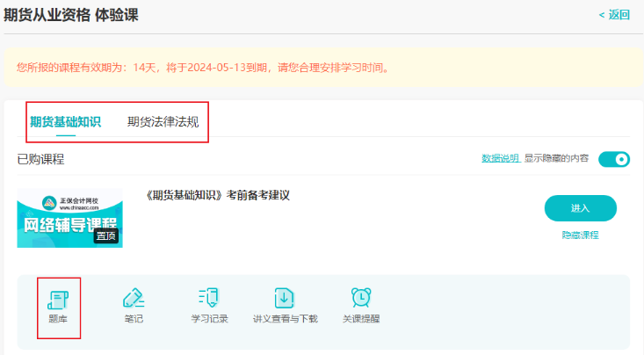
Task: Click the 关课提醒 alarm clock icon
Action: click(x=360, y=298)
